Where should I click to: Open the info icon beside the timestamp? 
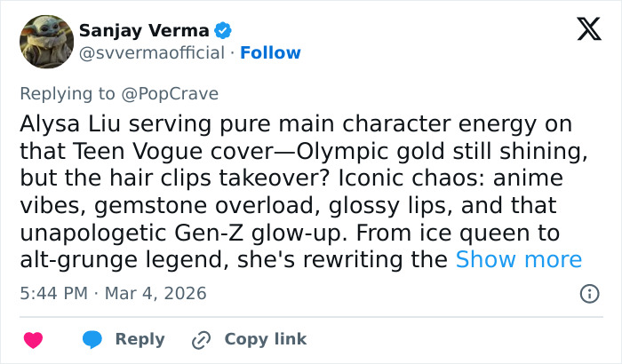588,293
